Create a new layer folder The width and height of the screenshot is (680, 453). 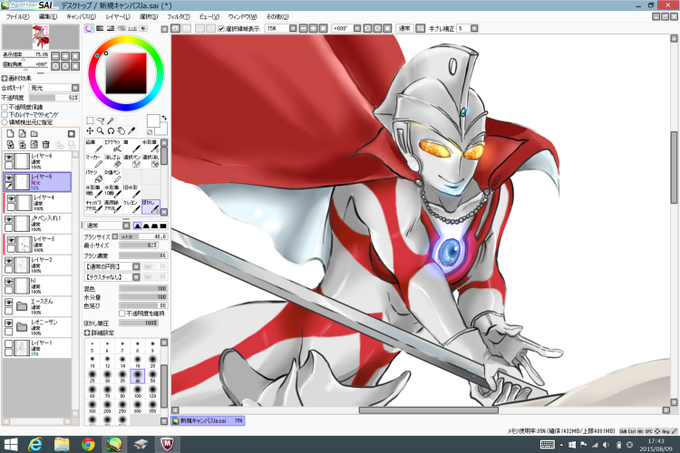(34, 134)
